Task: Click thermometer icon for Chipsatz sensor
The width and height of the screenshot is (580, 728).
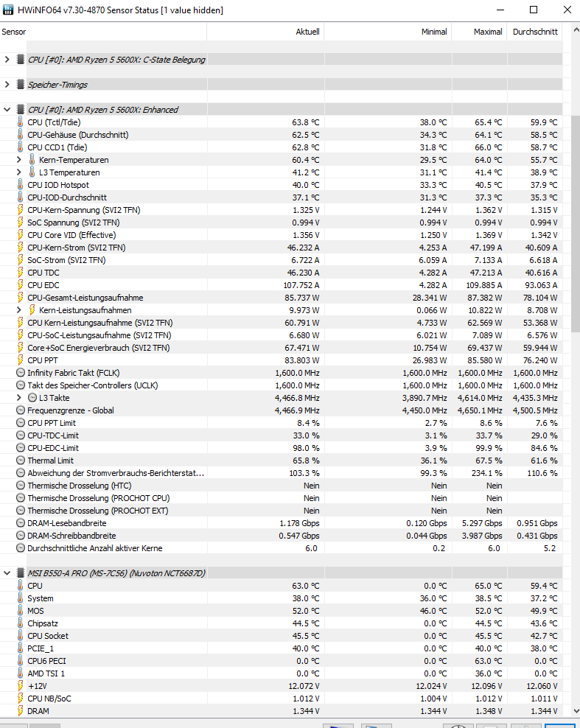Action: point(20,623)
